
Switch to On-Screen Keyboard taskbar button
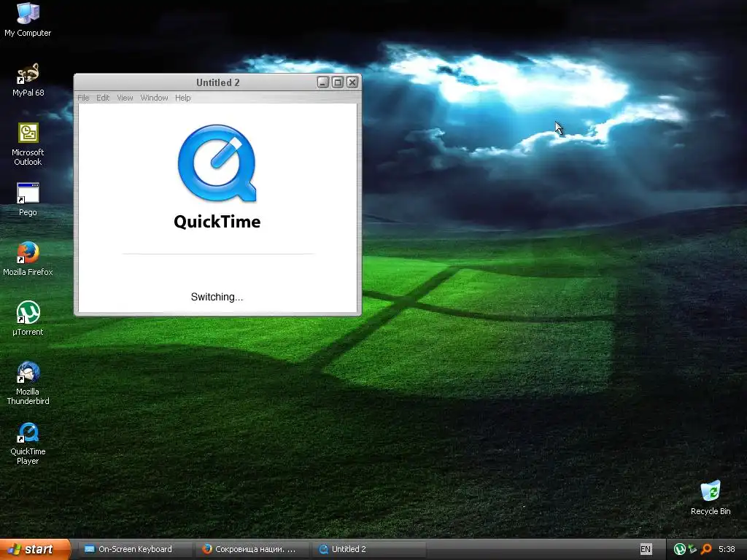point(134,549)
